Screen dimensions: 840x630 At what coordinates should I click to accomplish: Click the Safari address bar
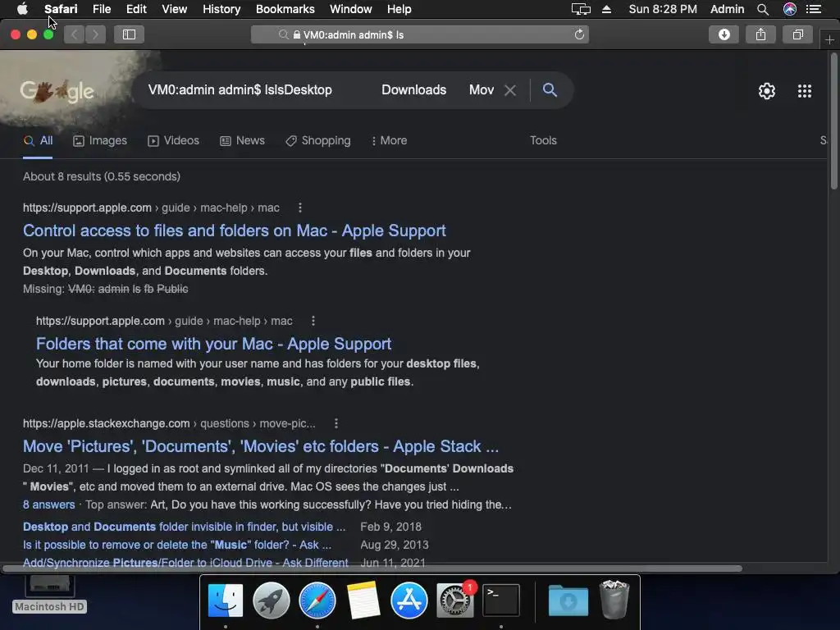coord(420,34)
